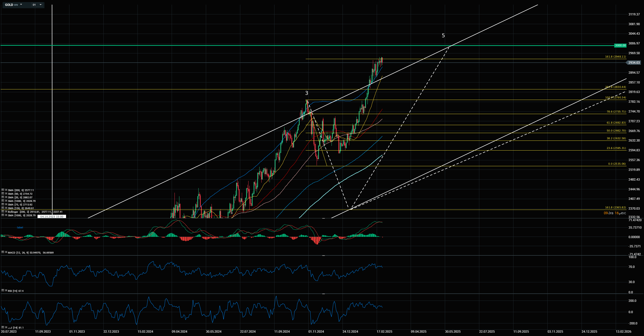Viewport: 644px width, 336px height.
Task: Open RSI indicator settings icon
Action: 3,291
